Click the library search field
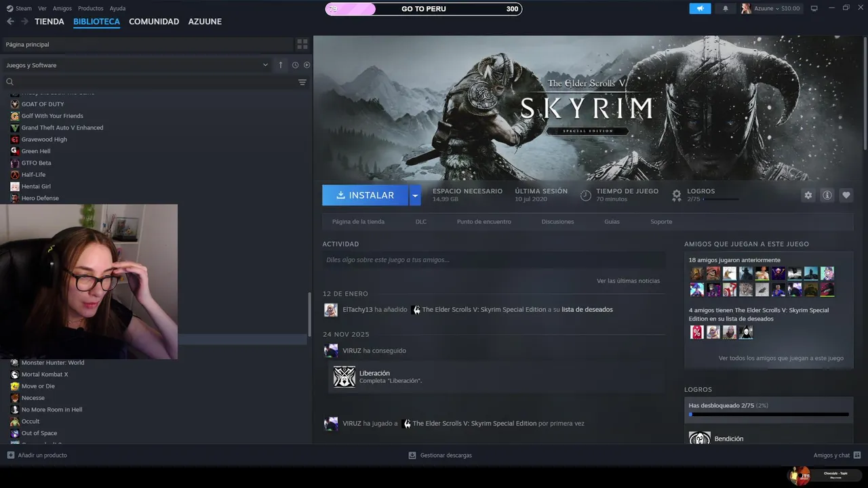Screen dimensions: 868x488 point(149,82)
